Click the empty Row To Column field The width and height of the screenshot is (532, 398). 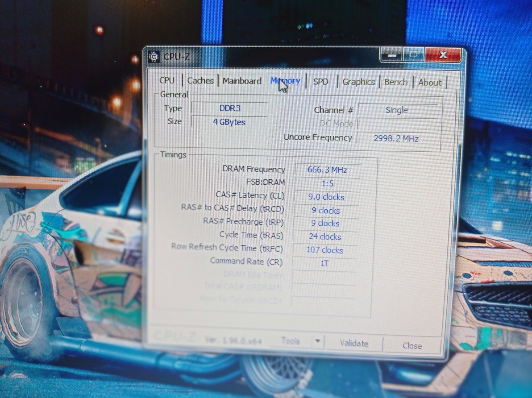[x=323, y=301]
